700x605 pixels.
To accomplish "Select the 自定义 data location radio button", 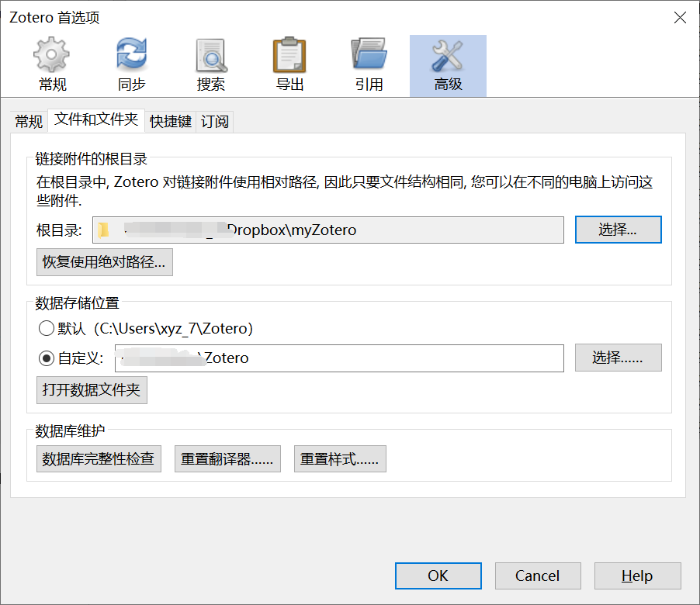I will pyautogui.click(x=47, y=358).
